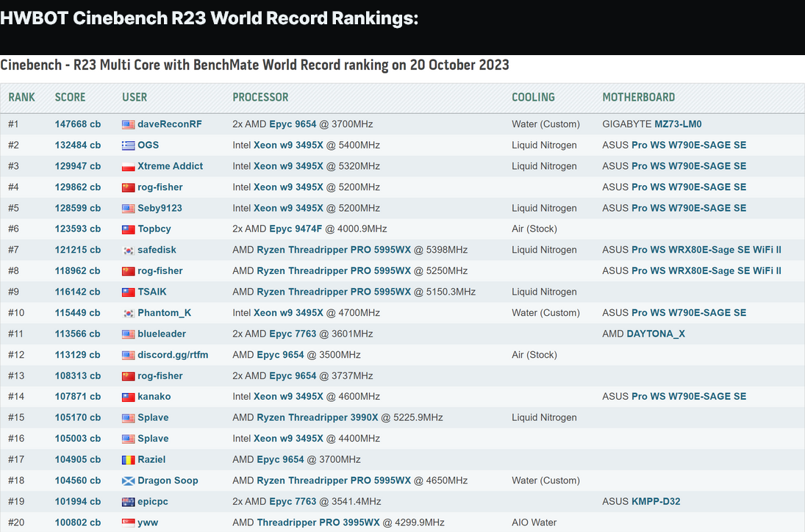Click the Scotland flag next to Dragon Soop
805x532 pixels.
coord(129,481)
